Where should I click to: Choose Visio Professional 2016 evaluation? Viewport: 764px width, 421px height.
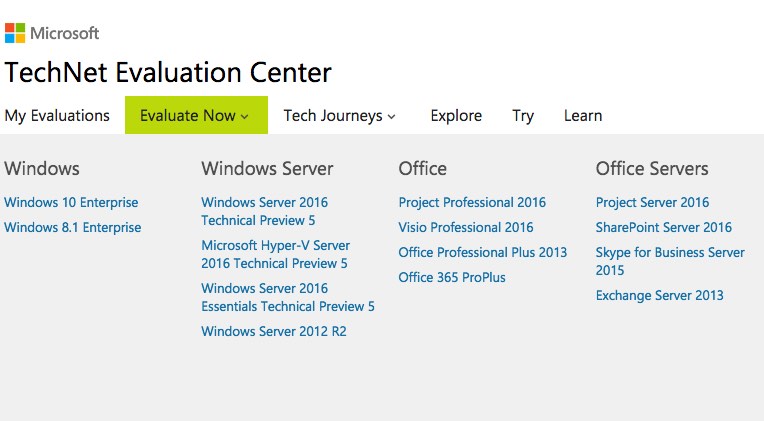point(466,227)
